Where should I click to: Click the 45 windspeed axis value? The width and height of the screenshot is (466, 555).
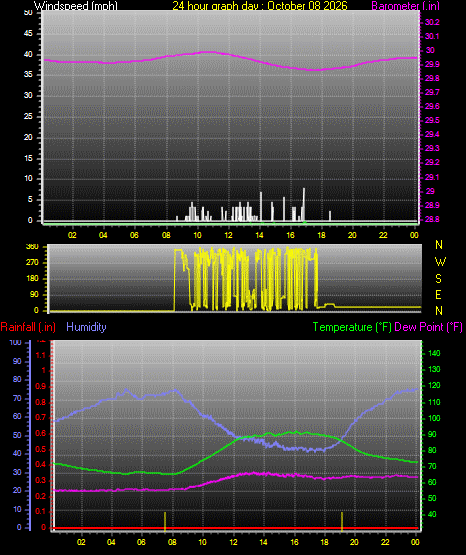[x=28, y=34]
